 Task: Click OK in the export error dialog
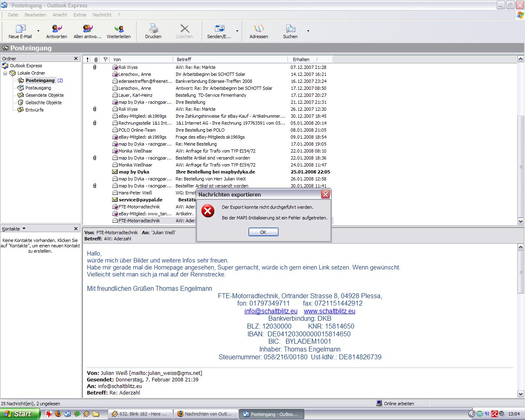[263, 232]
